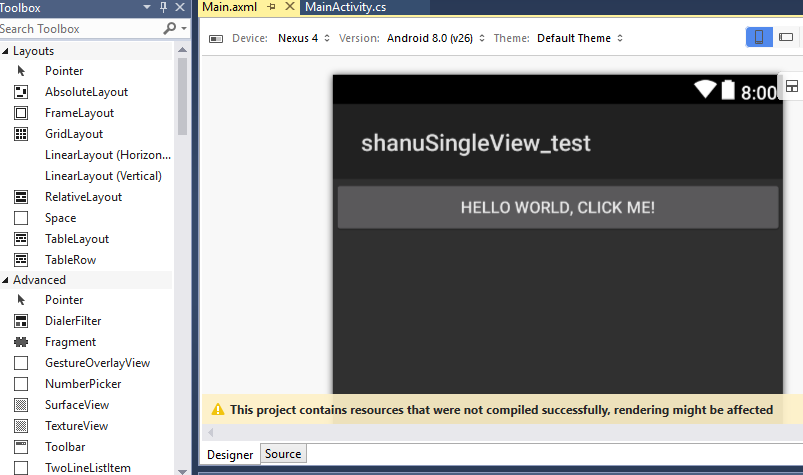Select the SurfaceView icon
The height and width of the screenshot is (475, 803).
pyautogui.click(x=21, y=404)
